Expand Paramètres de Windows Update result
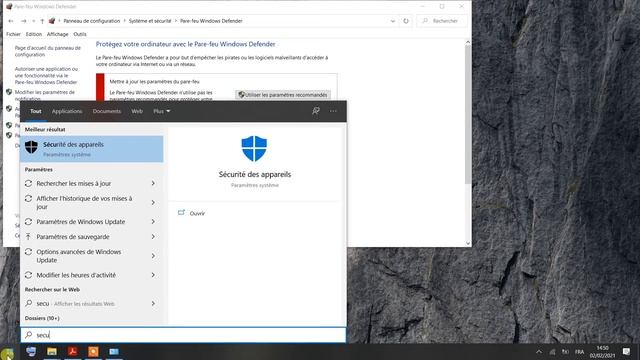640x360 pixels. (x=153, y=222)
